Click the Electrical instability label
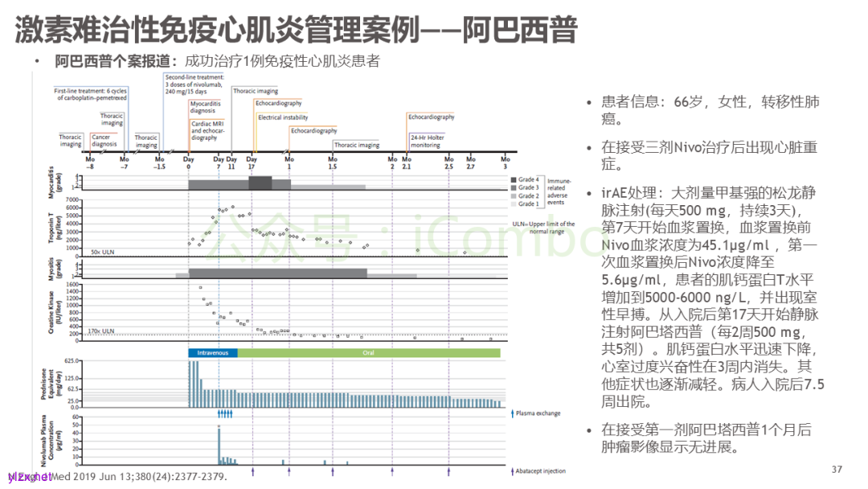 [x=282, y=117]
